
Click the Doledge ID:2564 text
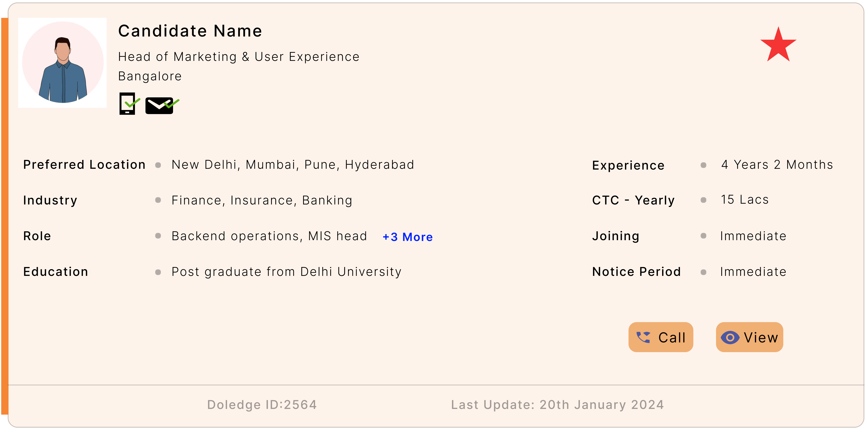(262, 404)
